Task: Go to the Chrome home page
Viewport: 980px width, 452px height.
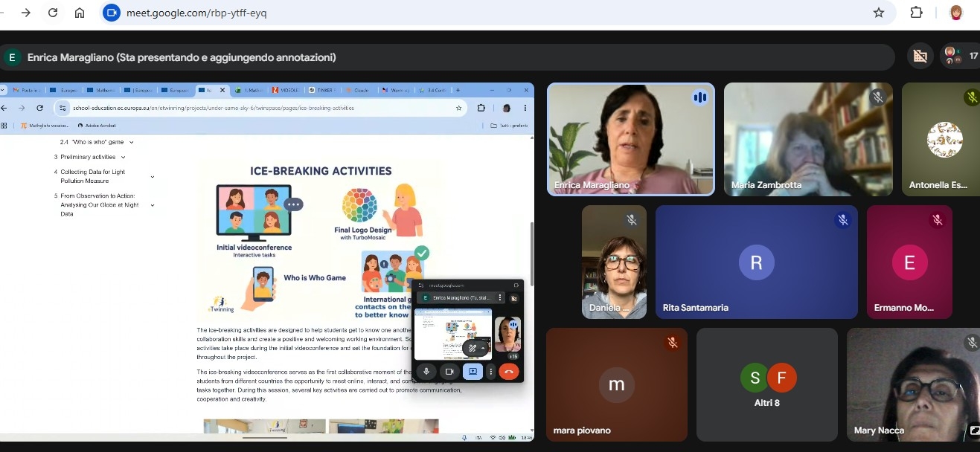Action: (80, 13)
